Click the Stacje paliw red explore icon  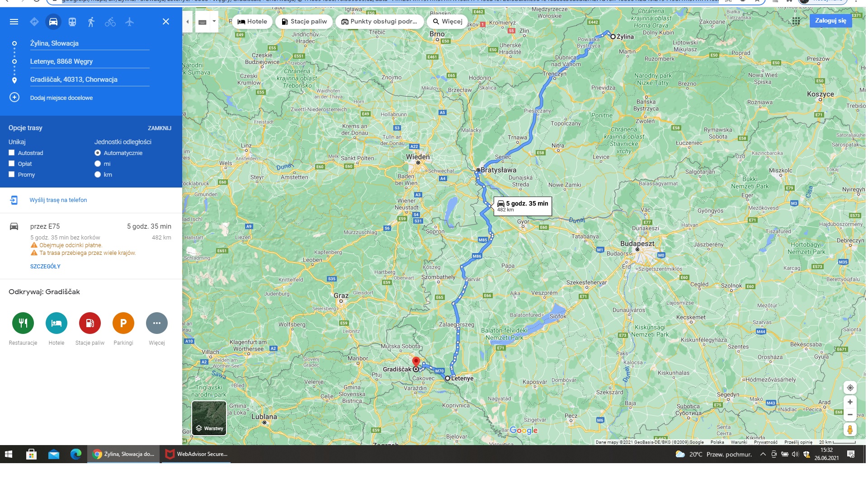[x=90, y=323]
